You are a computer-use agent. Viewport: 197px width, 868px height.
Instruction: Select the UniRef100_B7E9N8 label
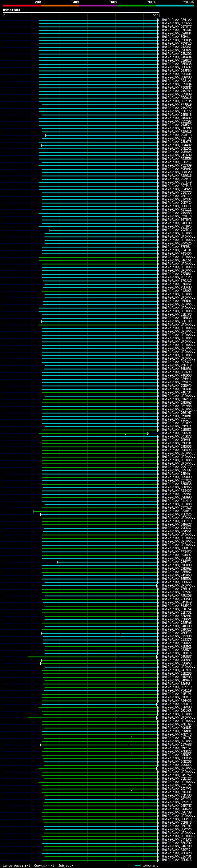pyautogui.click(x=177, y=128)
